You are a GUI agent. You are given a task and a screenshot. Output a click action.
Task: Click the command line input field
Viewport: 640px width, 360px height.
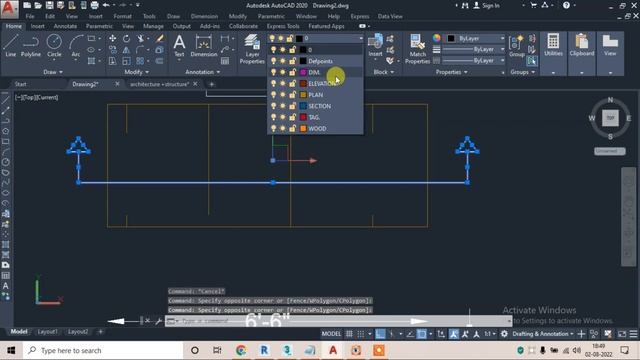click(x=339, y=321)
